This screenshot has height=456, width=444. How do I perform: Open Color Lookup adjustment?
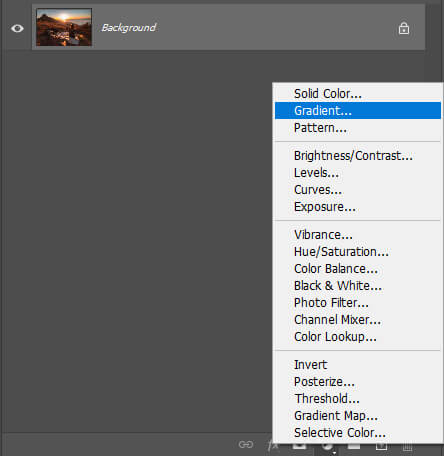coord(335,337)
